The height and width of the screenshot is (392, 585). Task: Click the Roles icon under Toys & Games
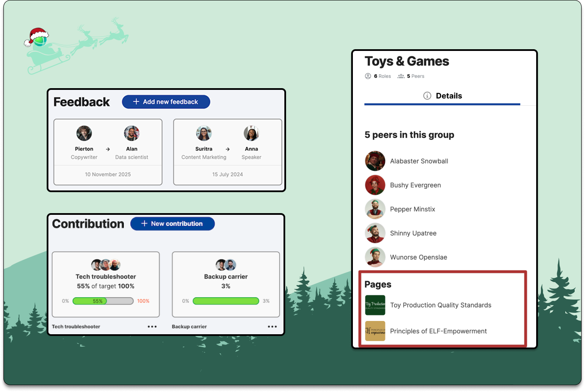tap(367, 76)
